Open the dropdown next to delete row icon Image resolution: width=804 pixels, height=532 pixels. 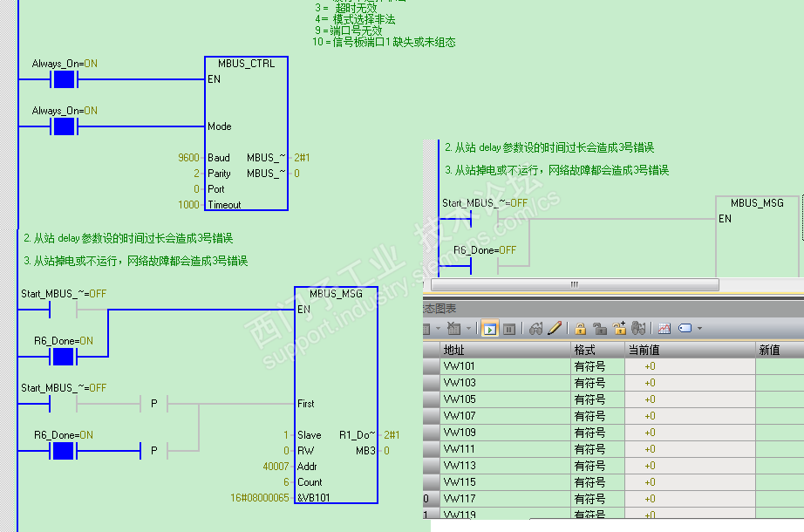tap(468, 329)
